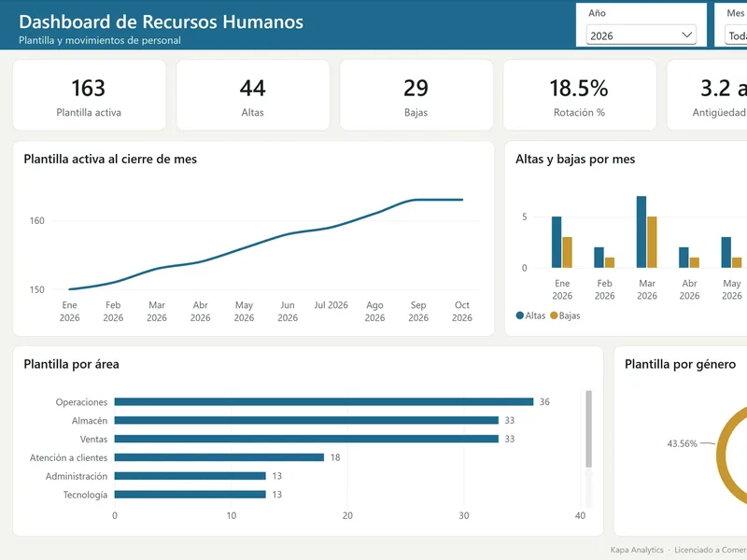Click the Sep 2026 axis label
The width and height of the screenshot is (747, 560).
point(418,312)
